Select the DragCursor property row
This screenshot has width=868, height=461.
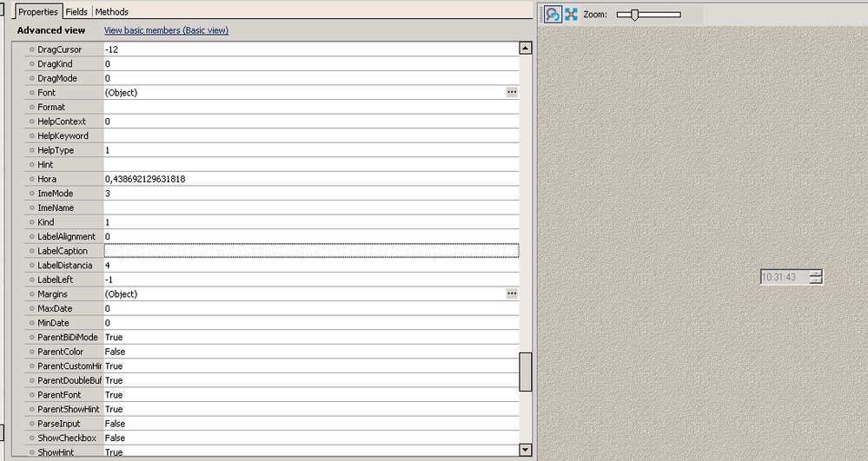point(271,49)
